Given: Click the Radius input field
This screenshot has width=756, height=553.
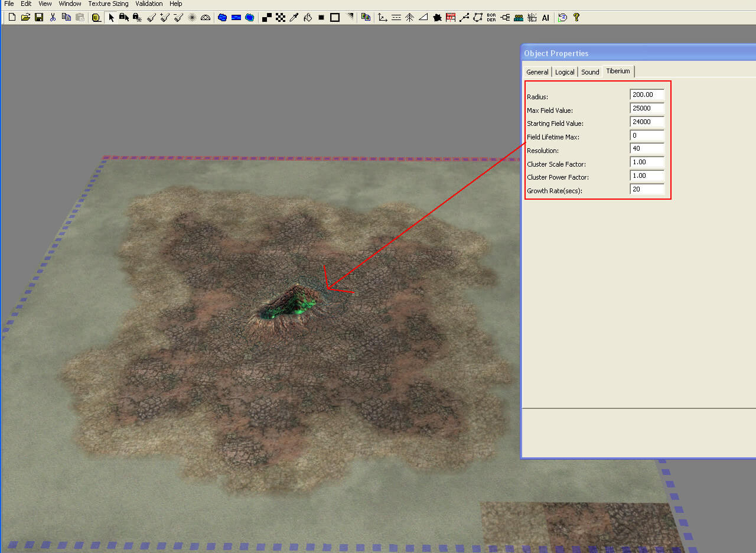Looking at the screenshot, I should (x=647, y=95).
